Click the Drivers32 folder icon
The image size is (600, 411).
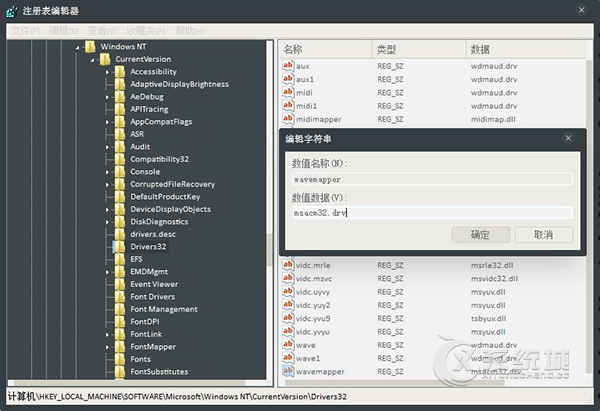click(x=120, y=247)
